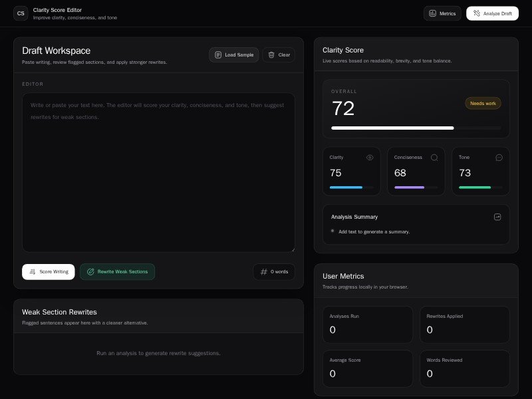Viewport: 532px width, 399px height.
Task: Click the overall score progress bar
Action: pyautogui.click(x=416, y=127)
